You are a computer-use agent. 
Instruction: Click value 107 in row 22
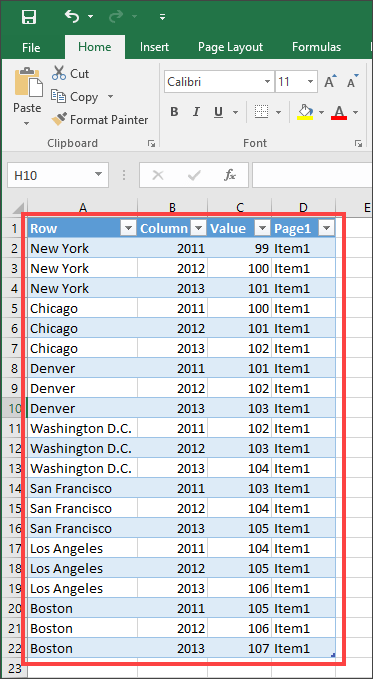pyautogui.click(x=240, y=648)
